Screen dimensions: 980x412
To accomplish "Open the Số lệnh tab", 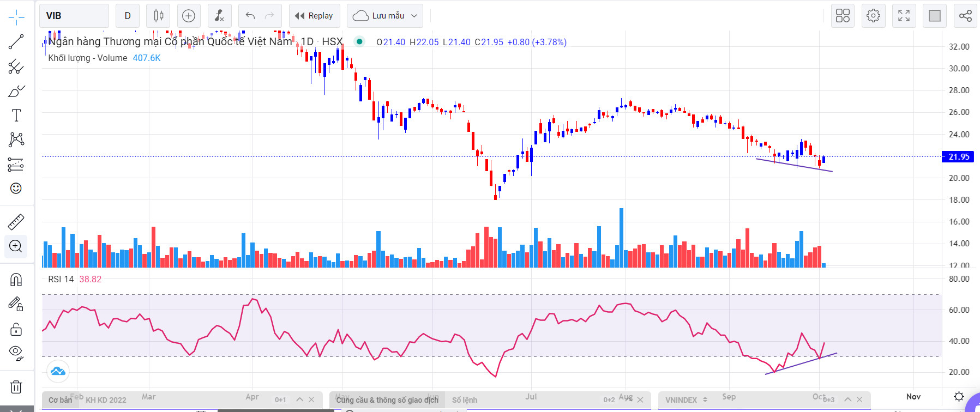I will click(x=465, y=400).
